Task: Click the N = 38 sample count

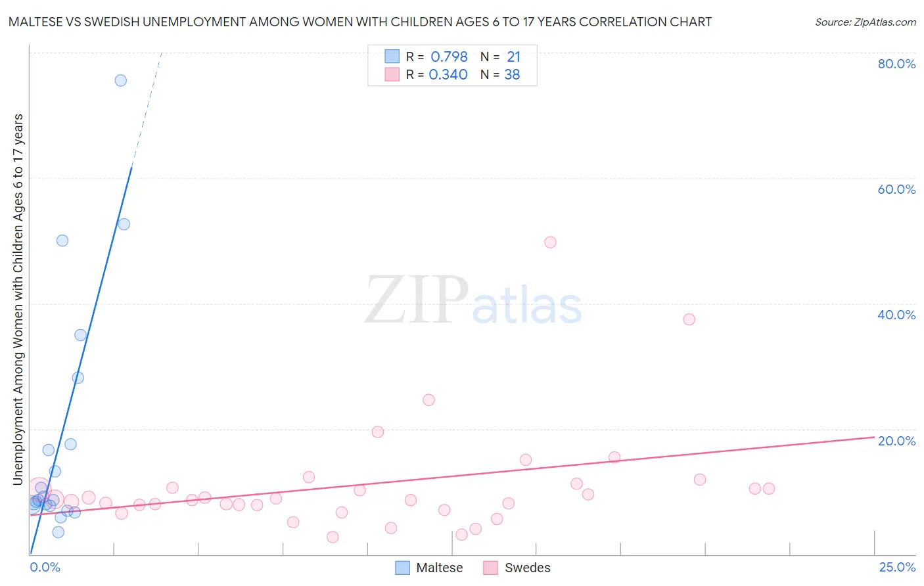Action: coord(500,74)
